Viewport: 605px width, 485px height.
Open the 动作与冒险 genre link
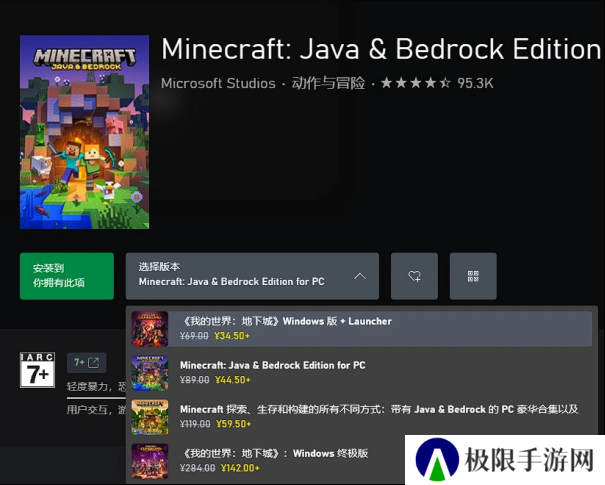[328, 83]
